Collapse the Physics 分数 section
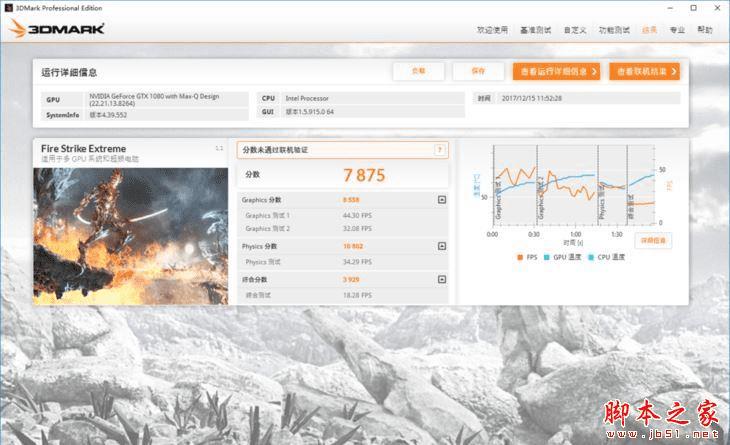The width and height of the screenshot is (730, 445). click(442, 246)
